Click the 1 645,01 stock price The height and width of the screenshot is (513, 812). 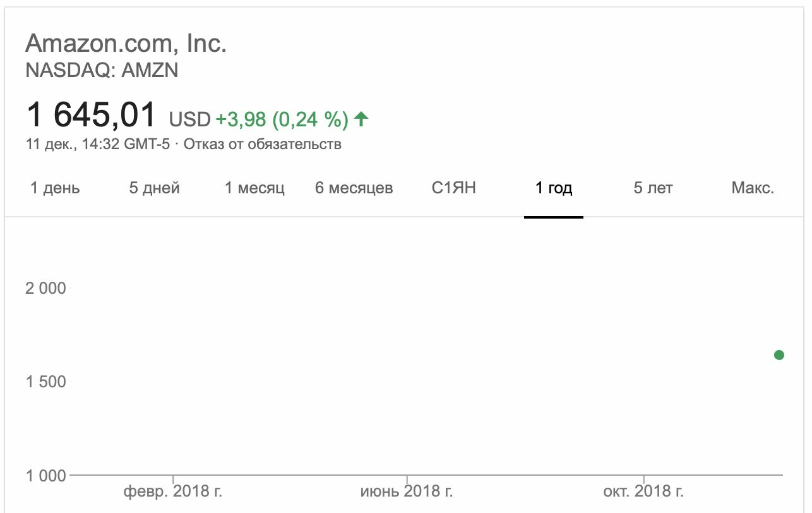[x=91, y=116]
